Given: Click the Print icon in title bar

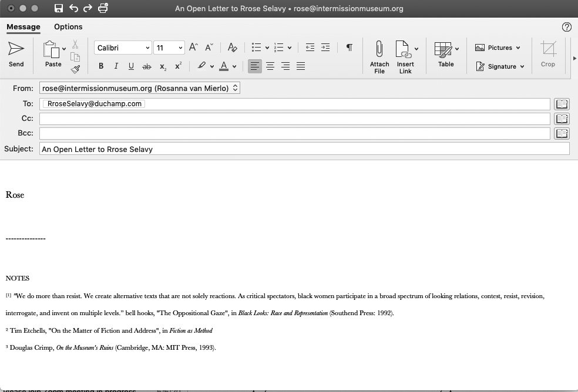Looking at the screenshot, I should click(x=103, y=8).
